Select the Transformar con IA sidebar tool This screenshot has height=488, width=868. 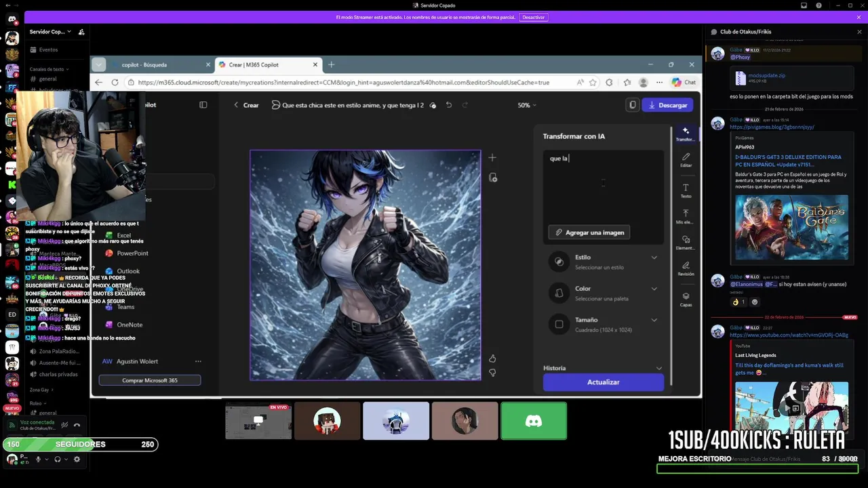(x=686, y=134)
